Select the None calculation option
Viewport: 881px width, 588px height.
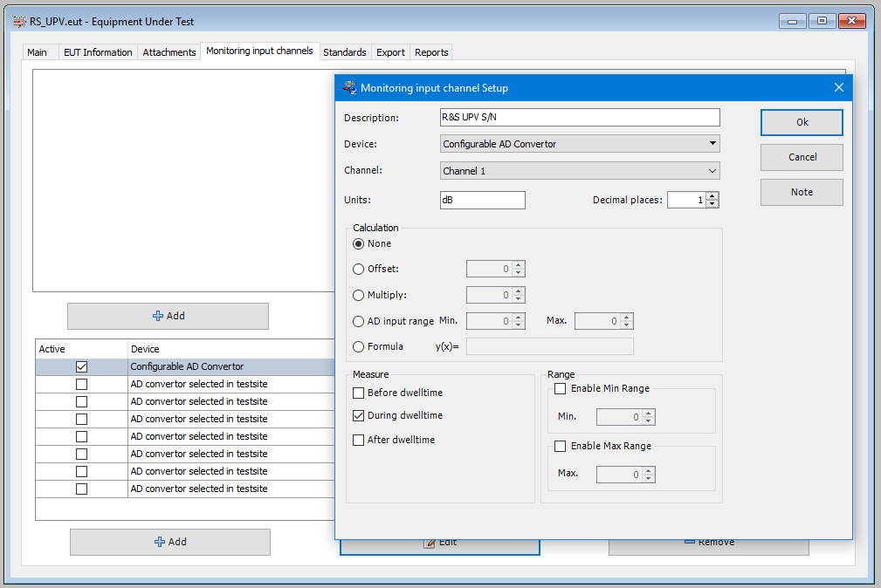[x=358, y=243]
